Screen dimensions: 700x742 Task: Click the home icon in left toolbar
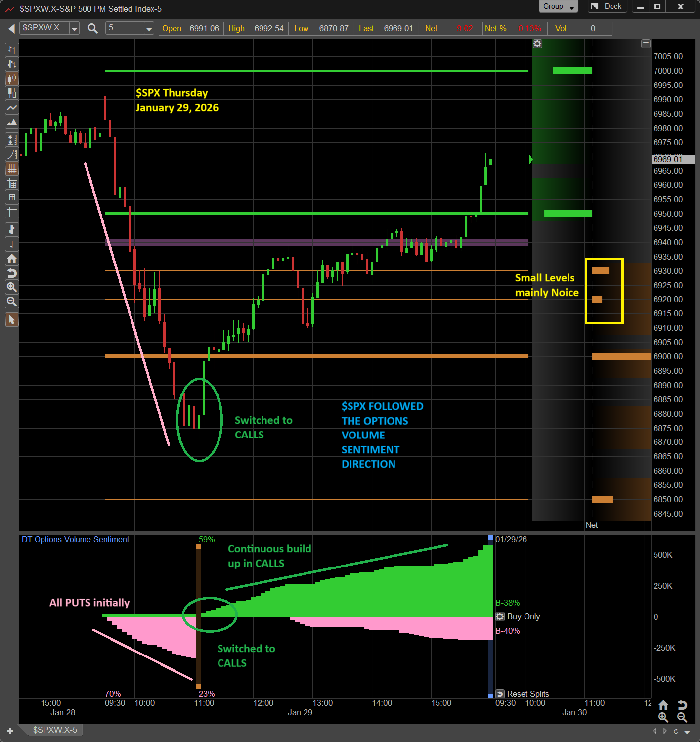(12, 259)
